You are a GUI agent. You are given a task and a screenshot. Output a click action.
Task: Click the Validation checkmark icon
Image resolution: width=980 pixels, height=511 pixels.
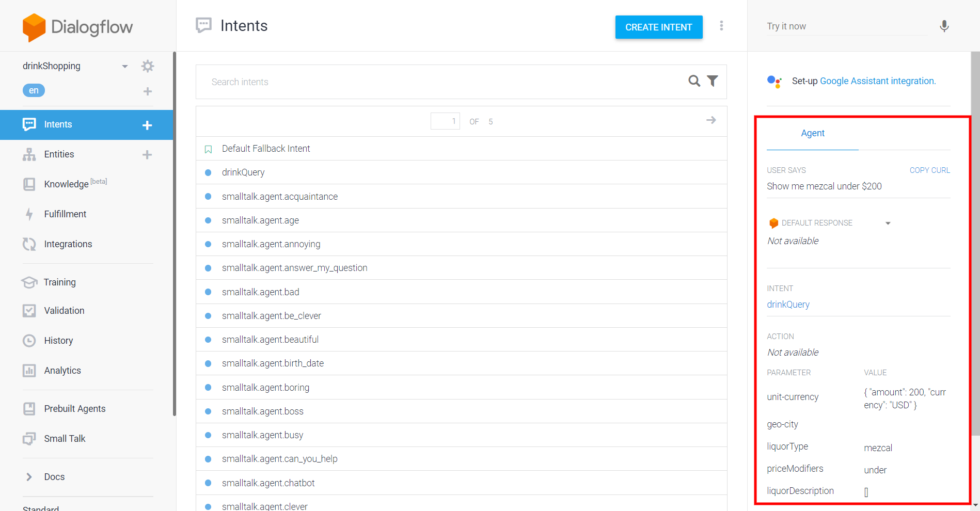29,311
